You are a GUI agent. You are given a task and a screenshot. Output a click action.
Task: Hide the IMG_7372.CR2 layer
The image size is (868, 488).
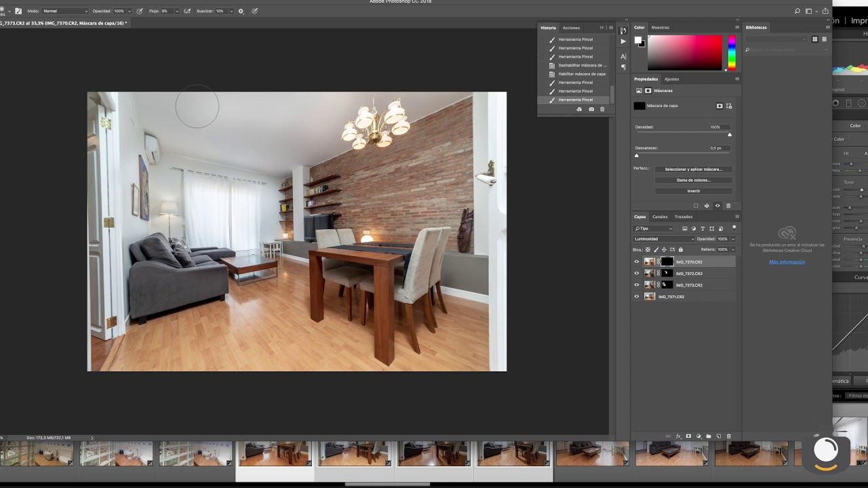[636, 273]
